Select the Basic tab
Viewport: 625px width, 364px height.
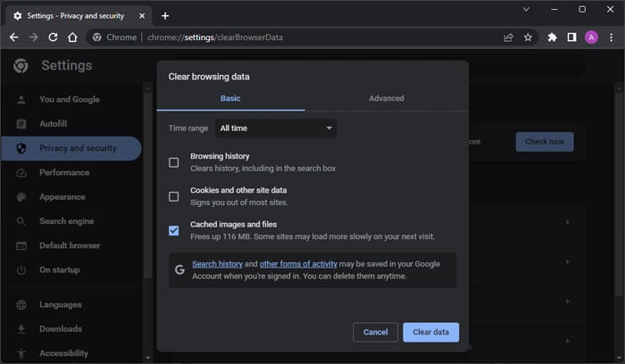click(x=230, y=98)
